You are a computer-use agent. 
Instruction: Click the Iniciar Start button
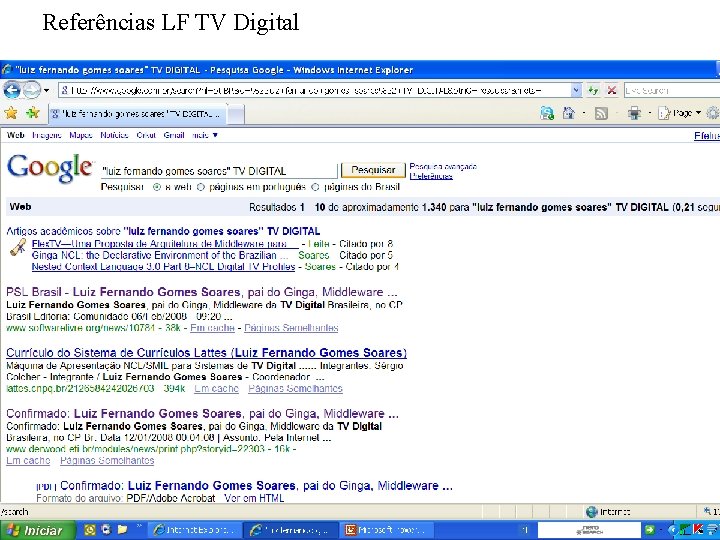[x=38, y=530]
